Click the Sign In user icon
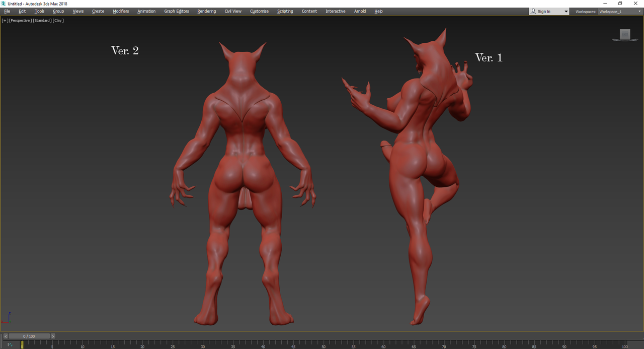The image size is (644, 349). click(533, 11)
